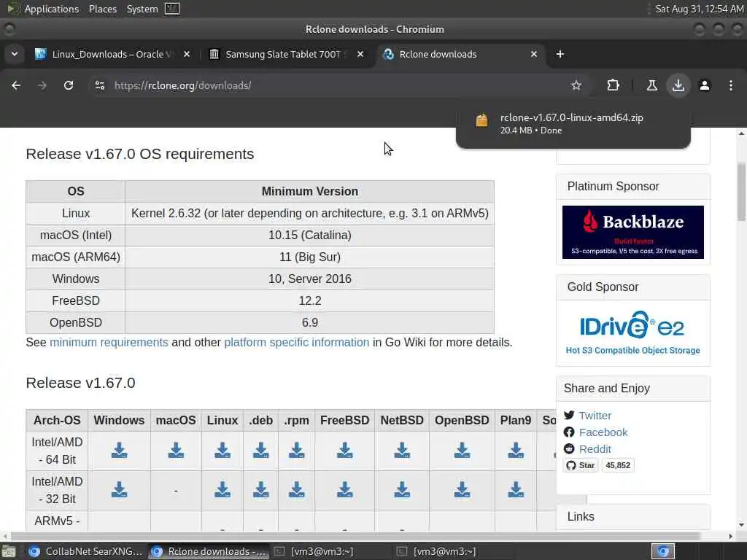Download Windows Intel/AMD 64 Bit build

(x=119, y=451)
